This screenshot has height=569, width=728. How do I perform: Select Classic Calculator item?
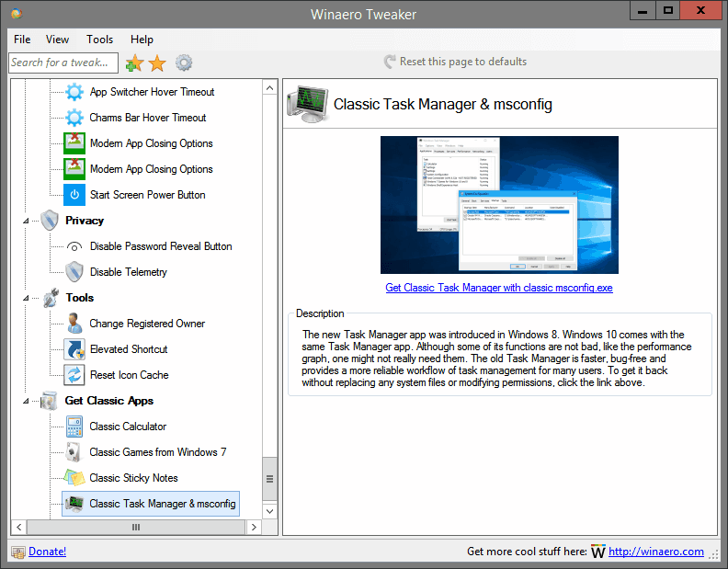[128, 427]
